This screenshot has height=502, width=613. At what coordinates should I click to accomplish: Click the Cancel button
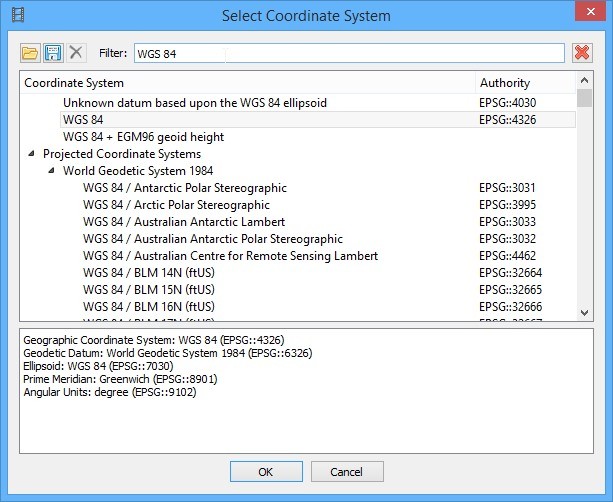pos(347,472)
